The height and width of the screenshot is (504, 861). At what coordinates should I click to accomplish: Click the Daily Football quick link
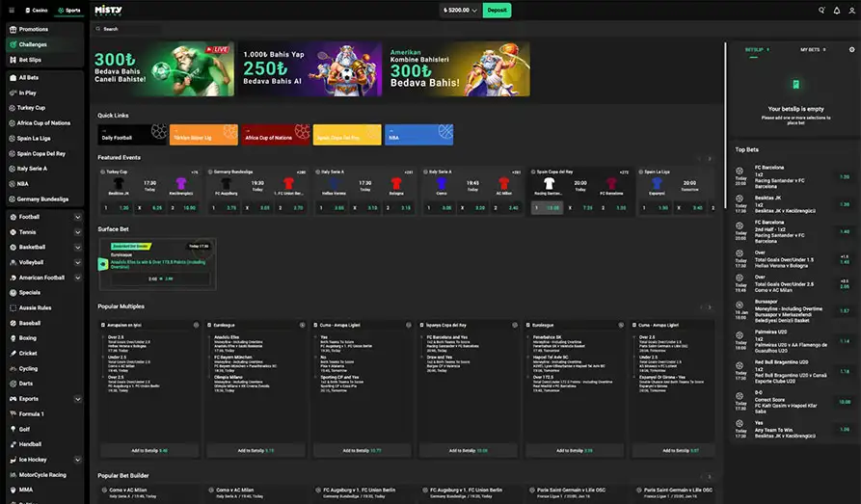coord(132,135)
